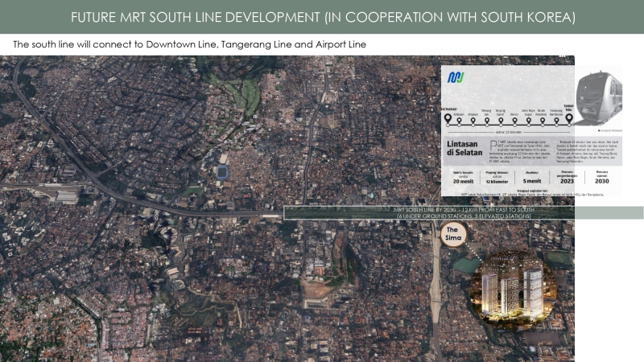644x362 pixels.
Task: Click the Ampera station pin marker
Action: pyautogui.click(x=473, y=121)
